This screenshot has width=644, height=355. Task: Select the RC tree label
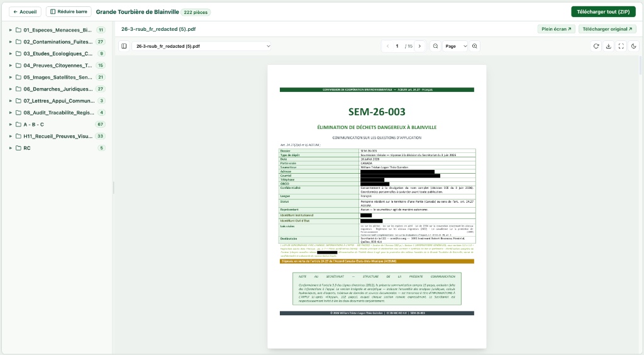(26, 148)
